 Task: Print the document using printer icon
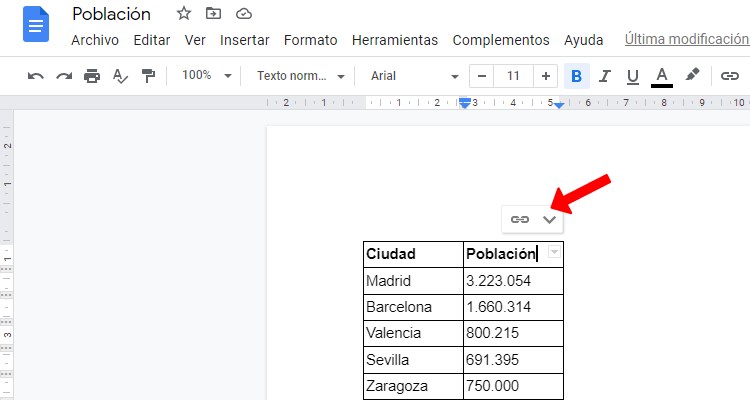click(92, 76)
